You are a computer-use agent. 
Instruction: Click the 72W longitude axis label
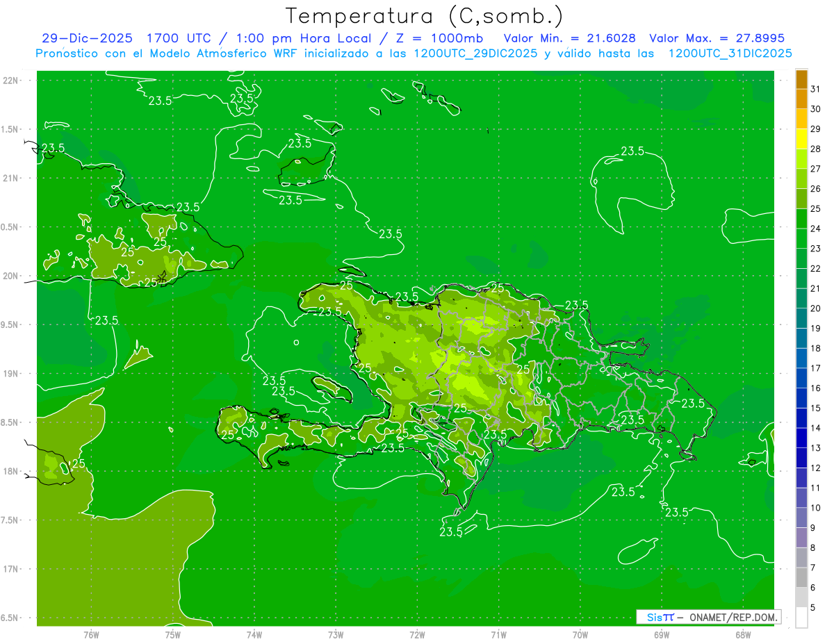(x=417, y=635)
